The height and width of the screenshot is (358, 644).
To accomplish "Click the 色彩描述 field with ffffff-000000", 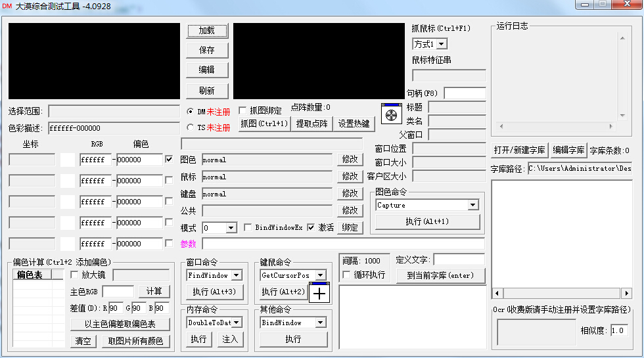I will coord(114,128).
